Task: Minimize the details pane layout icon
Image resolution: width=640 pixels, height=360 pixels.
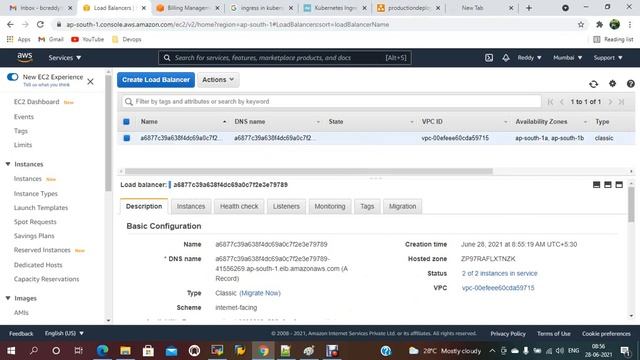Action: [596, 185]
